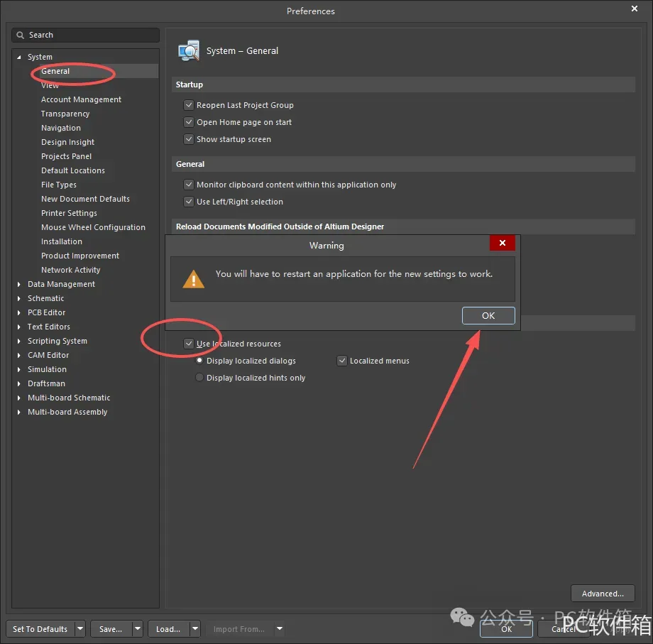The image size is (653, 644).
Task: Select Display localized dialogs radio
Action: point(199,360)
